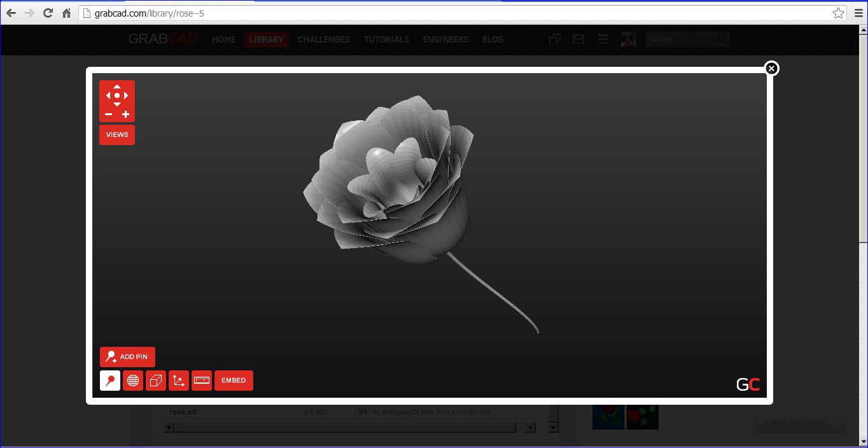The height and width of the screenshot is (448, 868).
Task: Toggle the XYZ axes icon
Action: tap(179, 381)
